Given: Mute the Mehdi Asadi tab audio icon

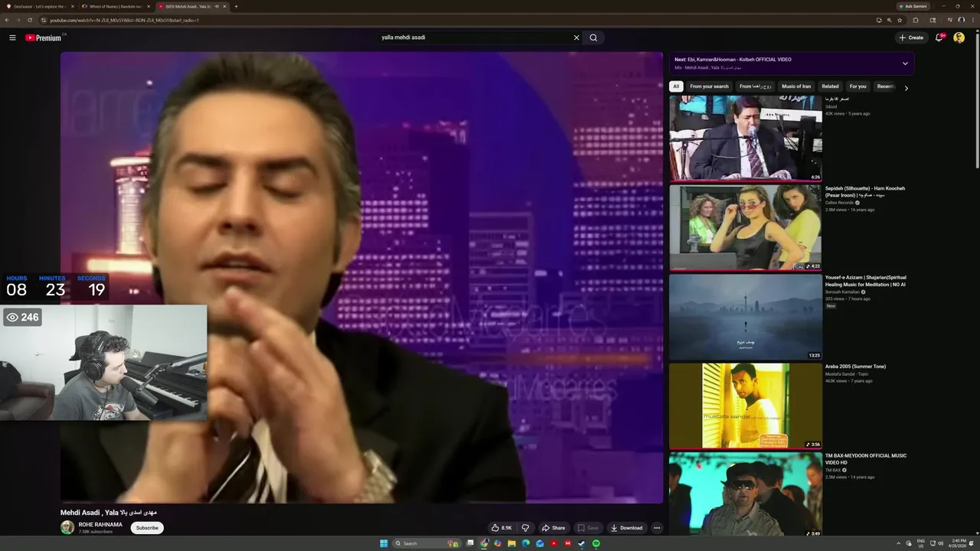Looking at the screenshot, I should pyautogui.click(x=217, y=6).
